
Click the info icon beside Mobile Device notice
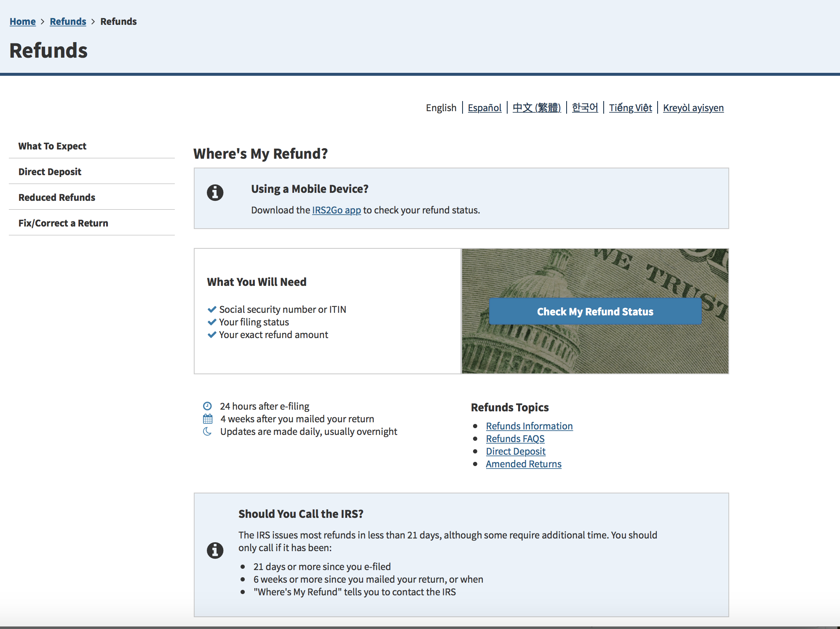pyautogui.click(x=215, y=193)
